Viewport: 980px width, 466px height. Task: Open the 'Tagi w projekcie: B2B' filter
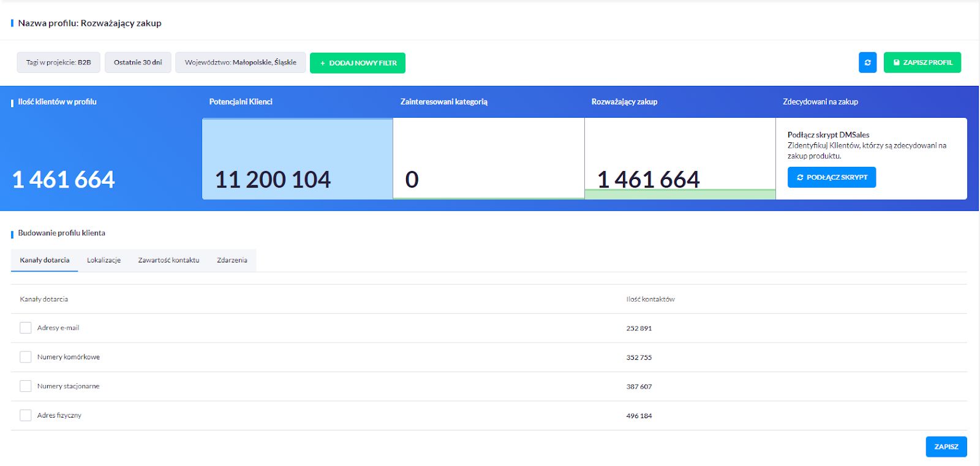58,63
